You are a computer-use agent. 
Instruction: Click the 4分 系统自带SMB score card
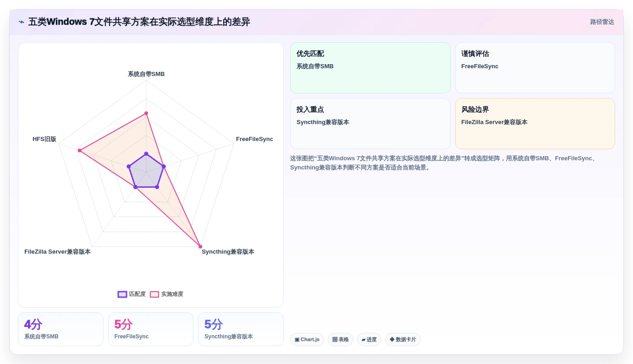click(x=61, y=329)
